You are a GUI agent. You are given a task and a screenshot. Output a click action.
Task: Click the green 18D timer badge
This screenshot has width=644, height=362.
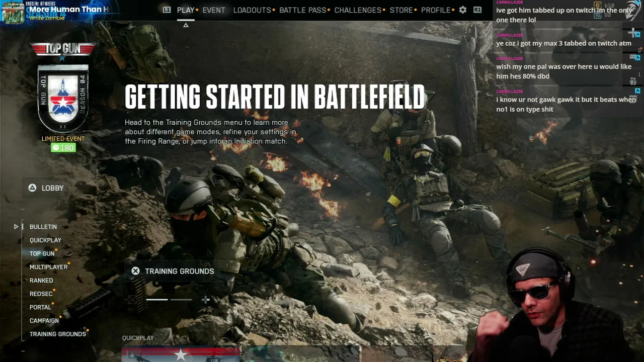(x=63, y=148)
